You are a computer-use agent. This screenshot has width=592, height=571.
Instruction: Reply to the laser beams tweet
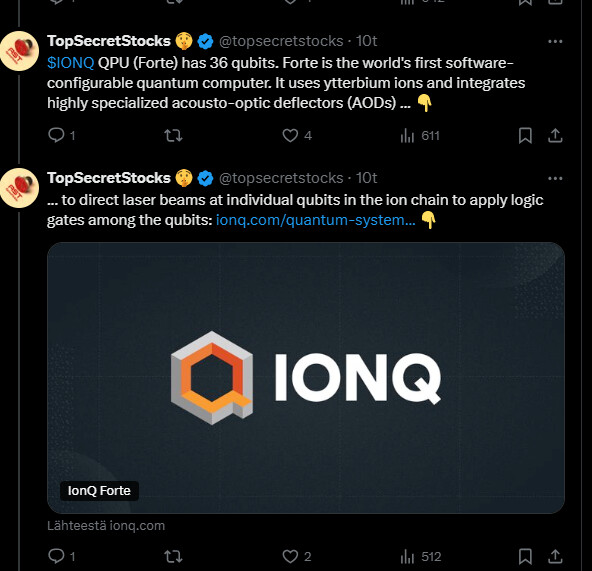[x=62, y=556]
